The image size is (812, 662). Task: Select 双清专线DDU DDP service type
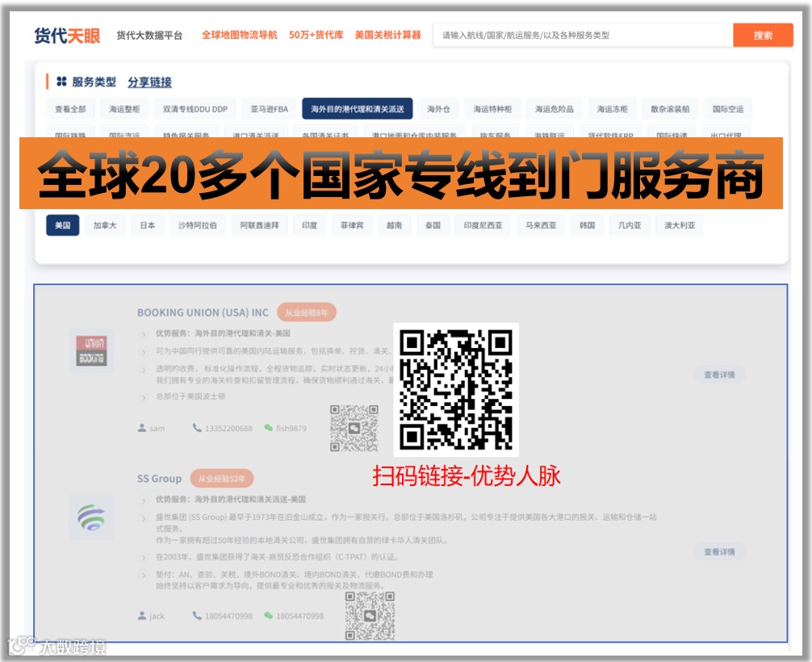coord(195,109)
